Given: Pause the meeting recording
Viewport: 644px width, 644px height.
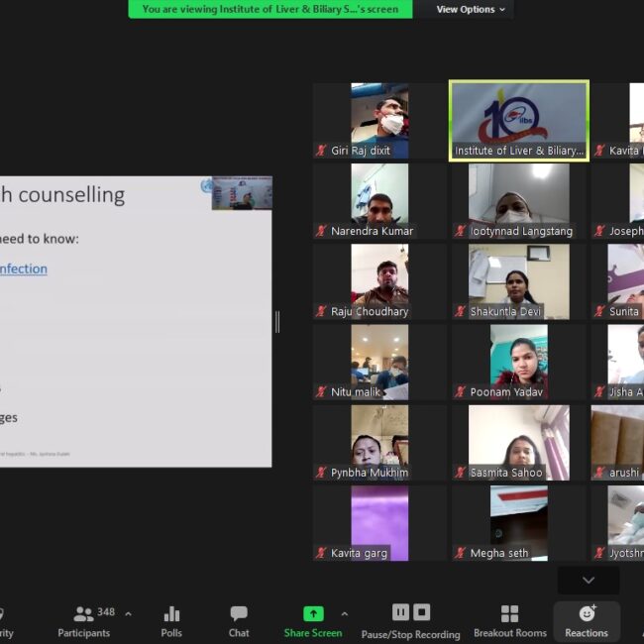Looking at the screenshot, I should point(400,612).
